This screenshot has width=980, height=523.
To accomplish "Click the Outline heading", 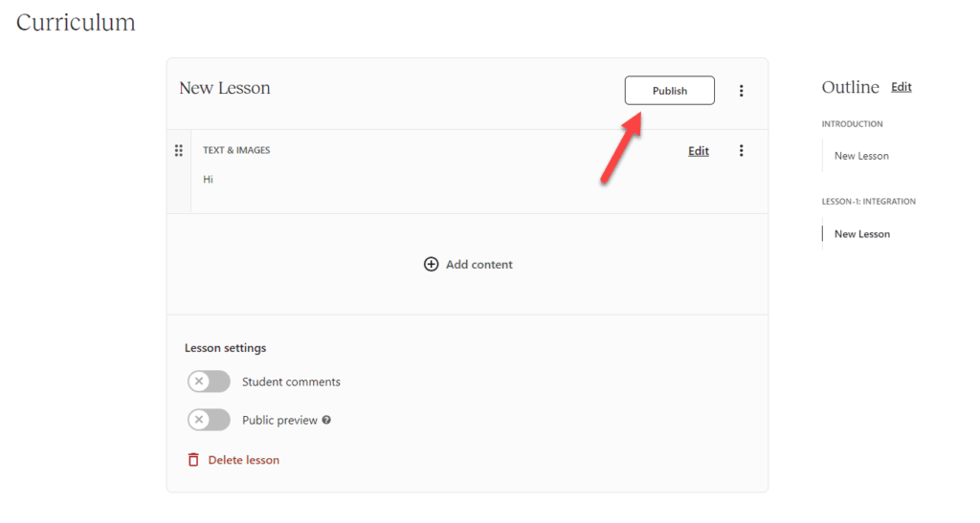I will [850, 87].
